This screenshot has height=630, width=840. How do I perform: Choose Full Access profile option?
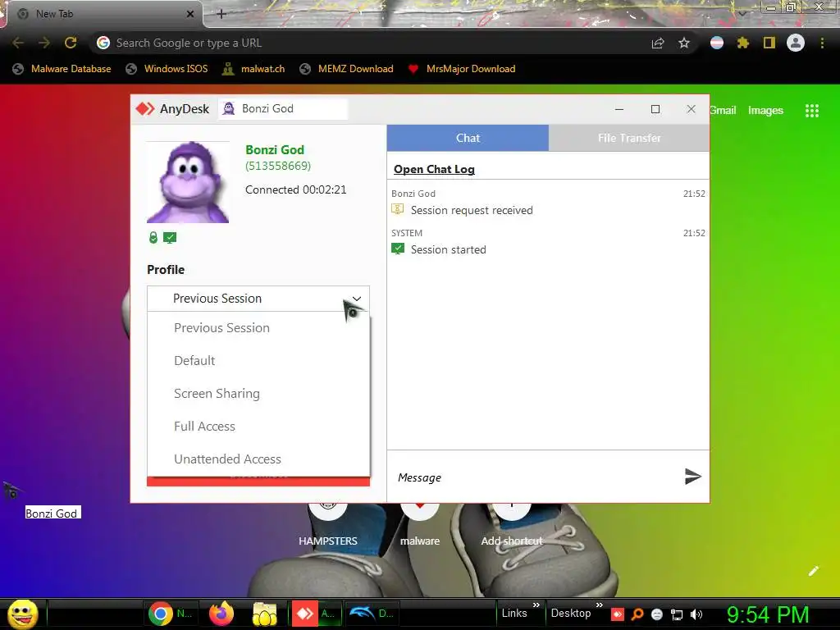coord(258,426)
